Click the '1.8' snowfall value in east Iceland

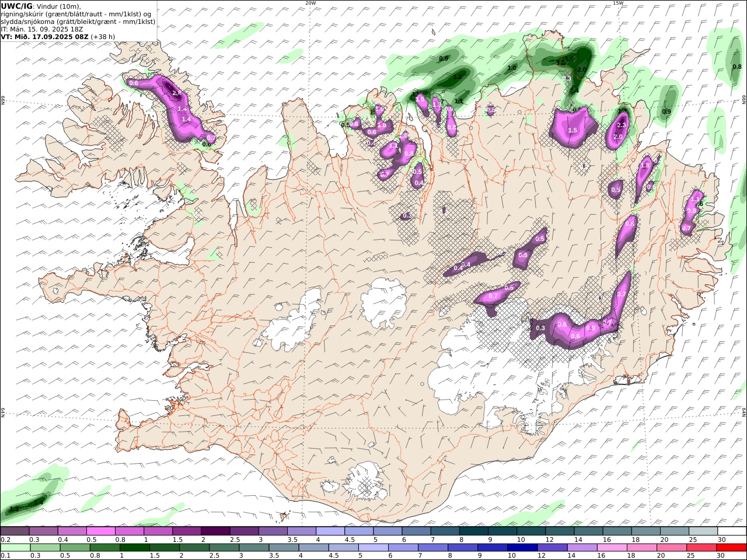click(x=645, y=166)
